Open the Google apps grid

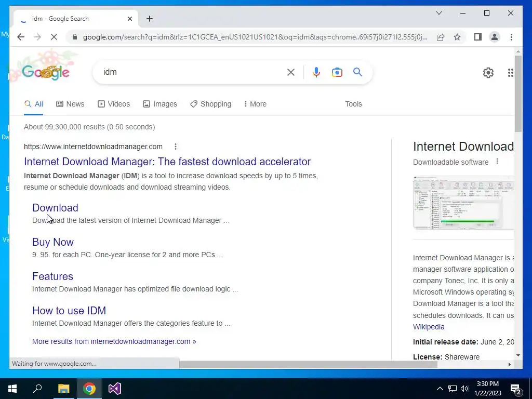click(x=510, y=73)
